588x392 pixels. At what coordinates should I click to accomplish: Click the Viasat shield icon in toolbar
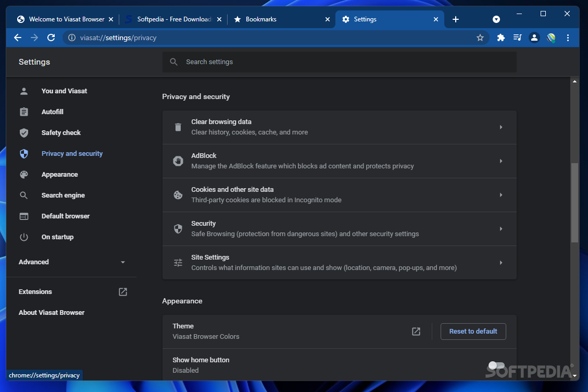tap(551, 38)
